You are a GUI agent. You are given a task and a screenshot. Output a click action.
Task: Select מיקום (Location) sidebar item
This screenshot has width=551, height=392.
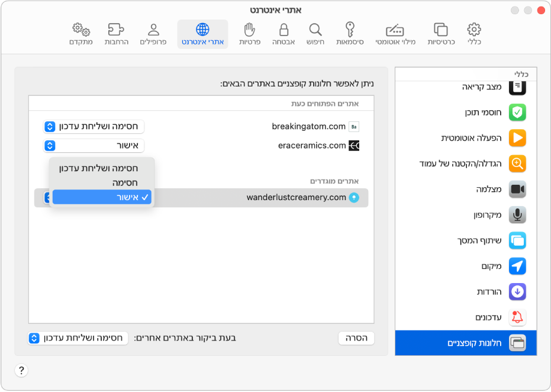[x=466, y=266]
